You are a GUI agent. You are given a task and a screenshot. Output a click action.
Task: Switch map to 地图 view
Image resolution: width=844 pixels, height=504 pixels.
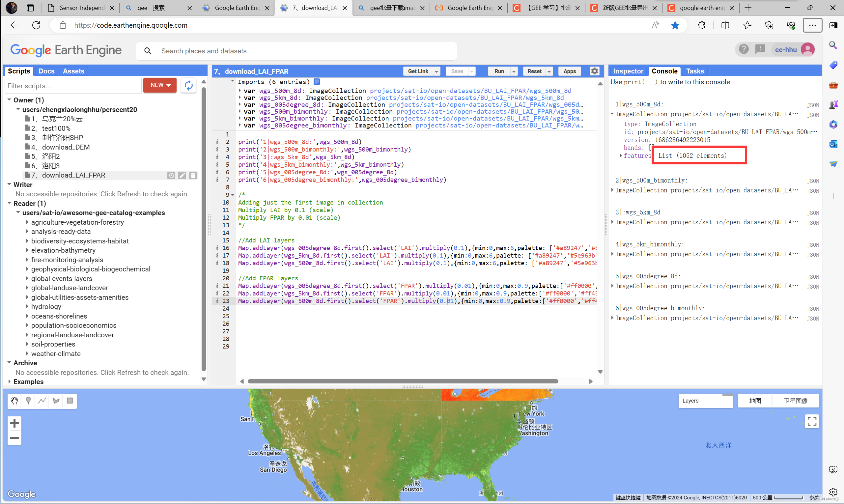coord(755,401)
